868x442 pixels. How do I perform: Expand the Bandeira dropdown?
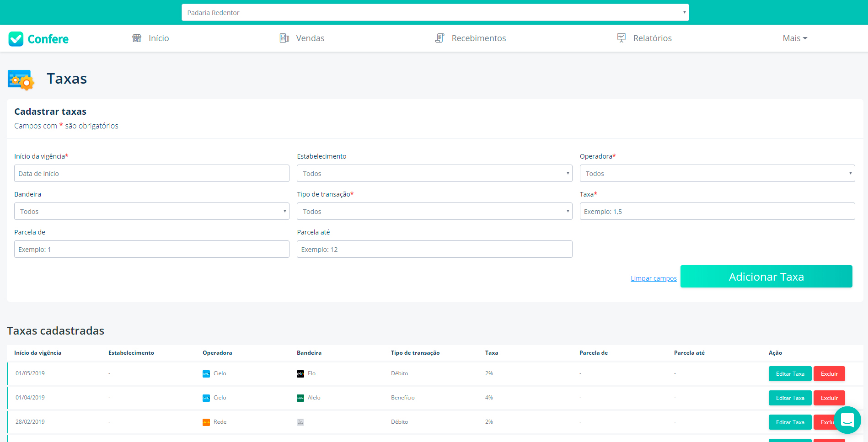point(151,212)
